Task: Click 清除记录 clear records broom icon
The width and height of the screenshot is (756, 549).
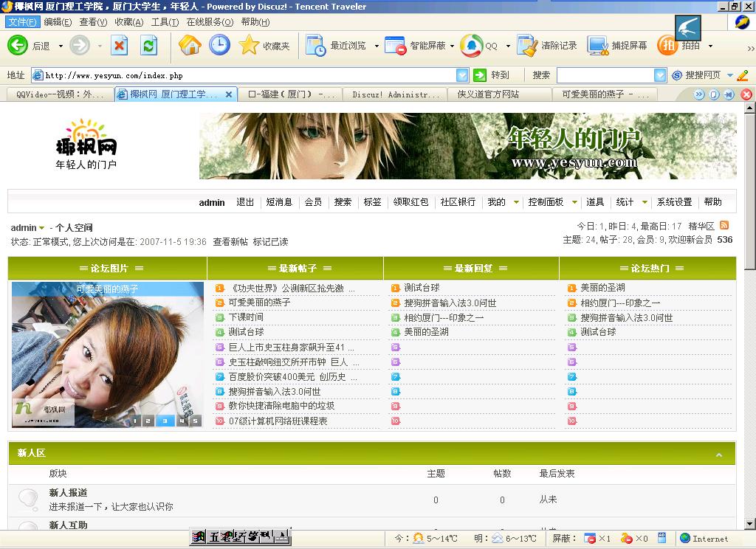Action: (x=527, y=46)
